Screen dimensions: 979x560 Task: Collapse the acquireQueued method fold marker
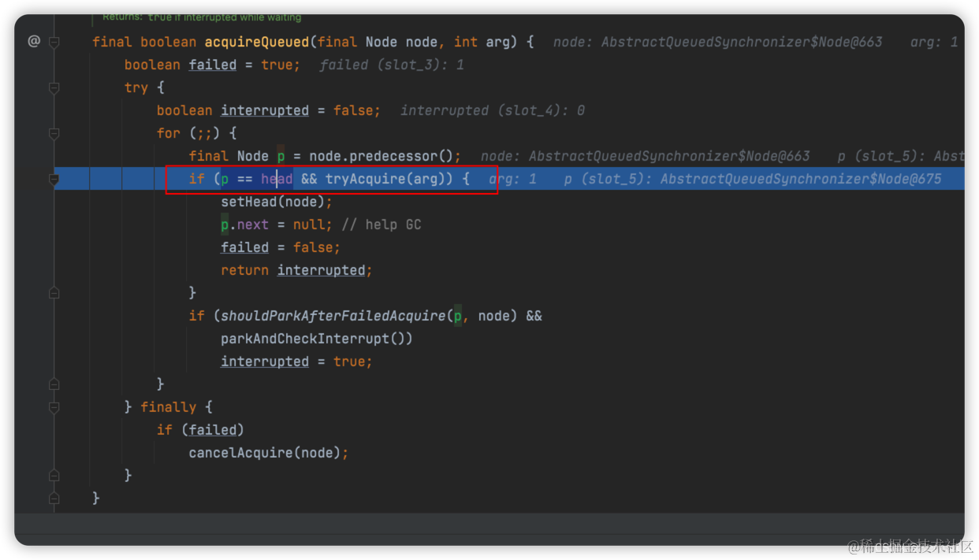click(x=54, y=42)
